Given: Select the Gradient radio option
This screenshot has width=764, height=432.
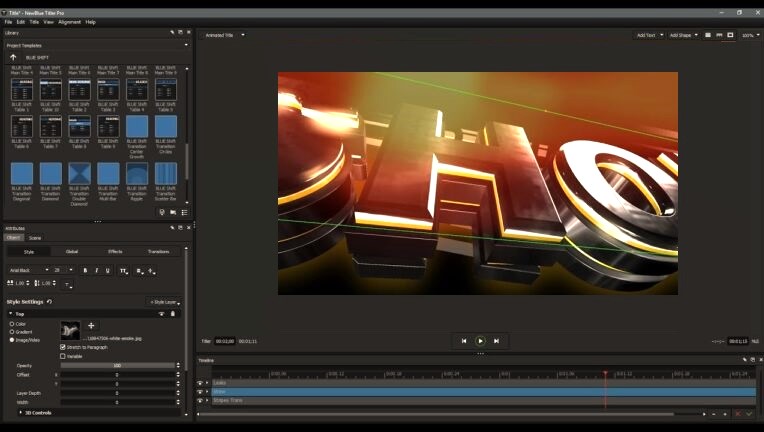Looking at the screenshot, I should (12, 332).
